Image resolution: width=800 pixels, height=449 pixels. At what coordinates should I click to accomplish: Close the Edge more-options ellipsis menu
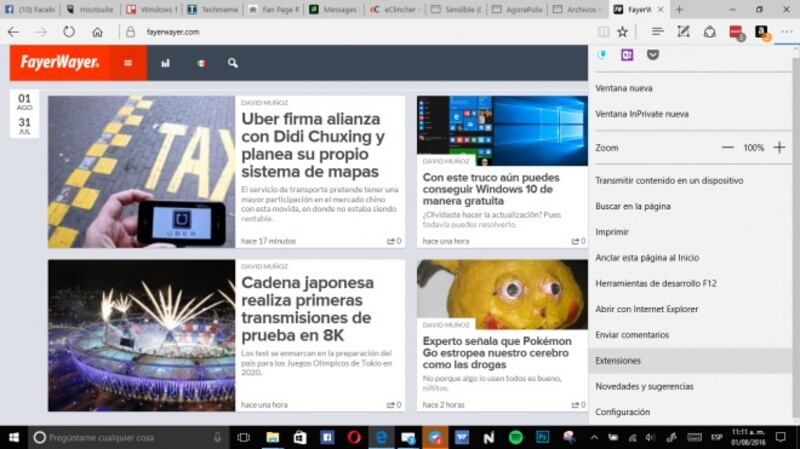coord(785,32)
